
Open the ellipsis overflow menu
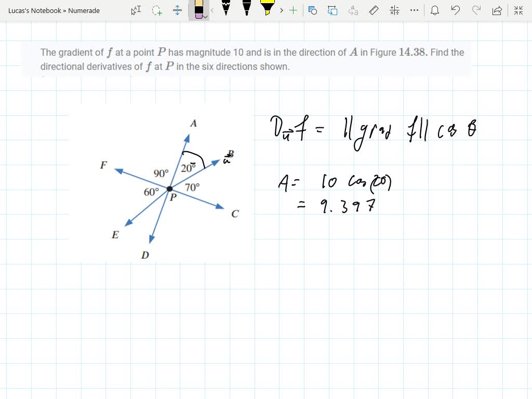tap(414, 10)
